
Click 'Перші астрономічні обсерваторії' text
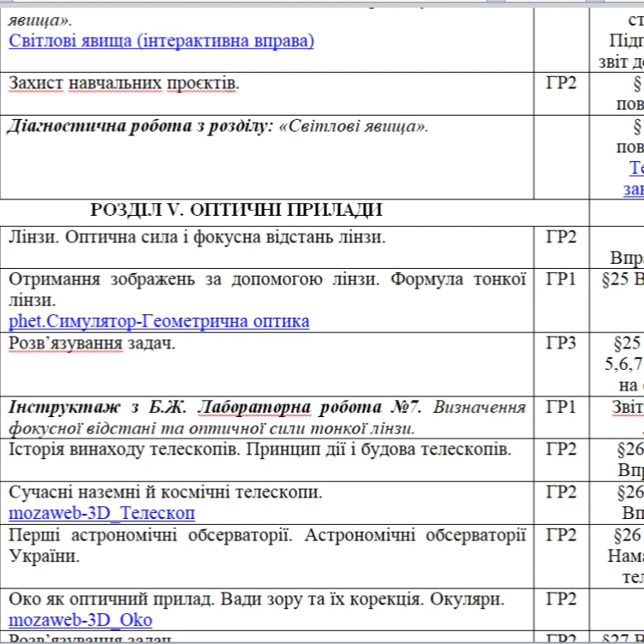(x=151, y=535)
